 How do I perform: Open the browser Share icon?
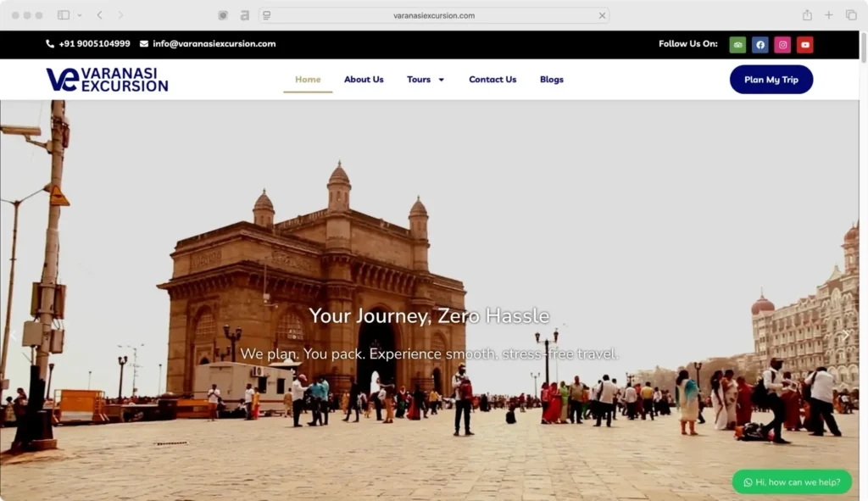click(x=806, y=14)
